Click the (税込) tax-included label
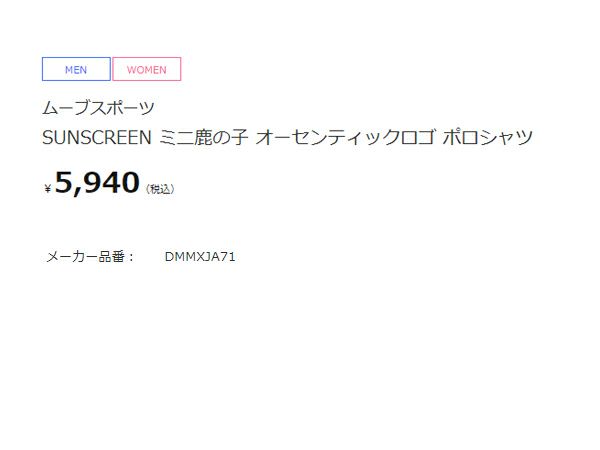Screen dimensions: 600x450 160,189
